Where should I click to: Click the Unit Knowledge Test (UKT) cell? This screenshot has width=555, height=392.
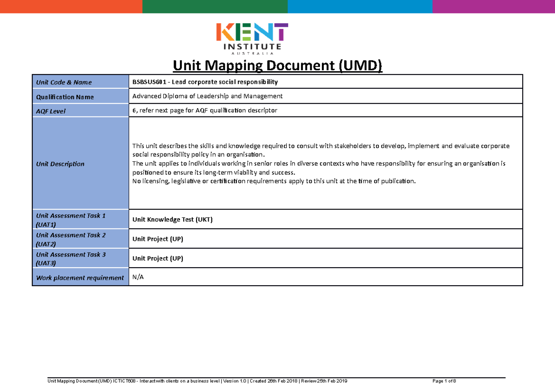tap(173, 219)
